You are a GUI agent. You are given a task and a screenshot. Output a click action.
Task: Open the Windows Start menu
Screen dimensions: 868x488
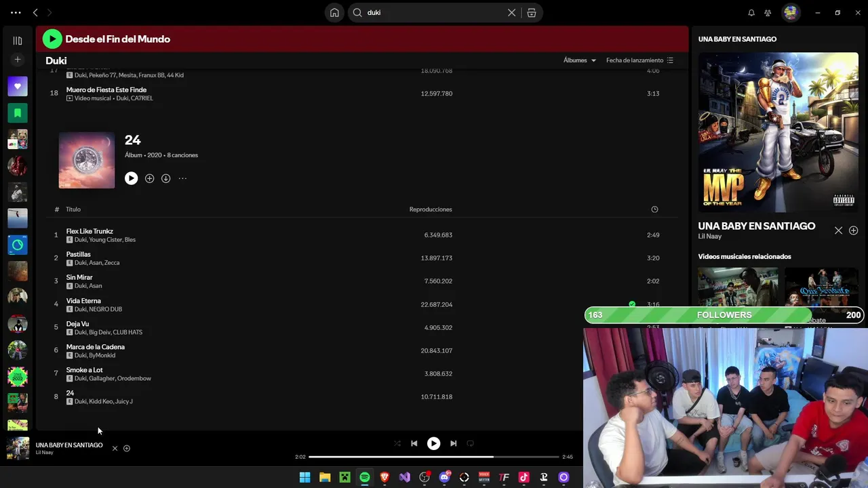tap(305, 478)
